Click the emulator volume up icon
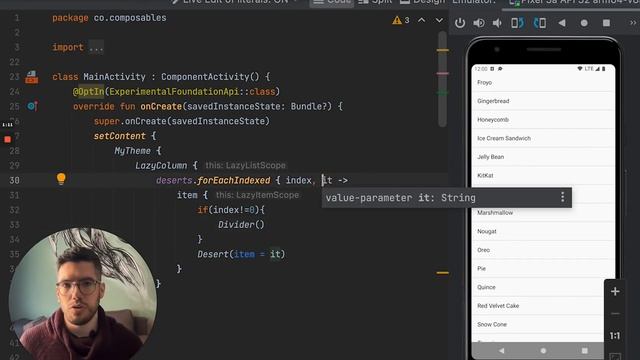 479,23
